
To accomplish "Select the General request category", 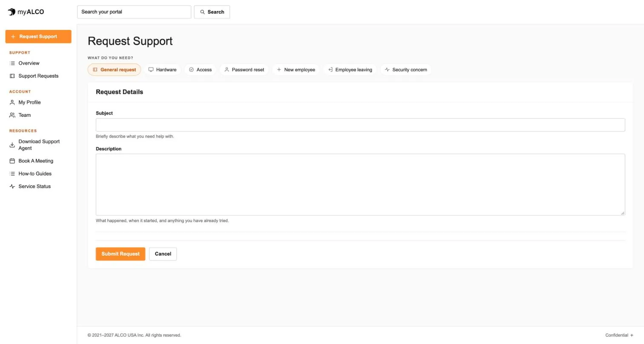I will [x=114, y=69].
